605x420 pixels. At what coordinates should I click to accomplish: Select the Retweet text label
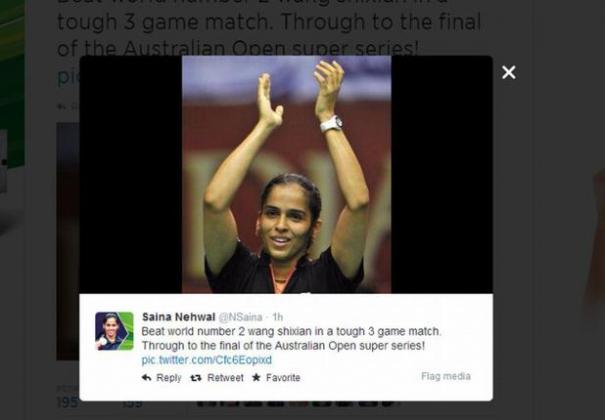tap(225, 378)
